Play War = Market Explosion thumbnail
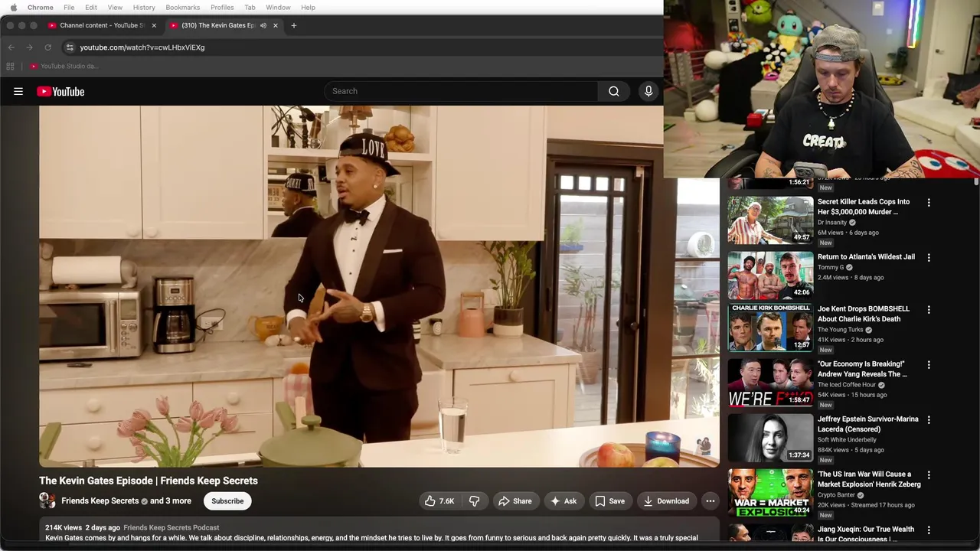Viewport: 980px width, 551px height. point(770,493)
